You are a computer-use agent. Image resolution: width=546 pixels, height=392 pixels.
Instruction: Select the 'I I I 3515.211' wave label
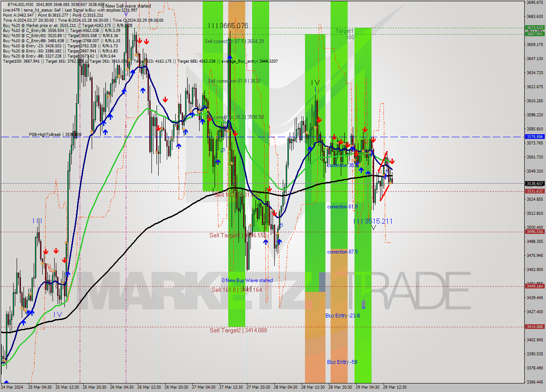click(x=373, y=221)
